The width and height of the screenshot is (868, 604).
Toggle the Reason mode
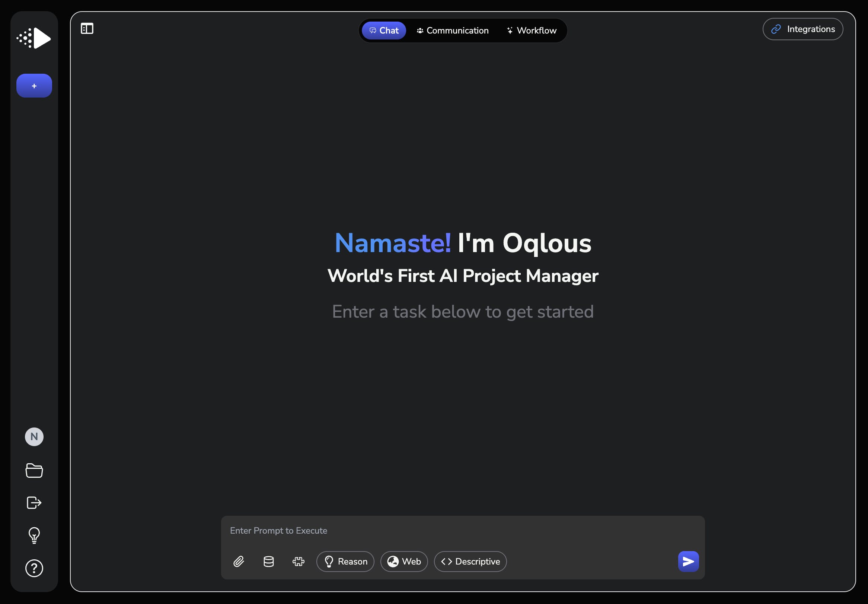[x=345, y=562]
